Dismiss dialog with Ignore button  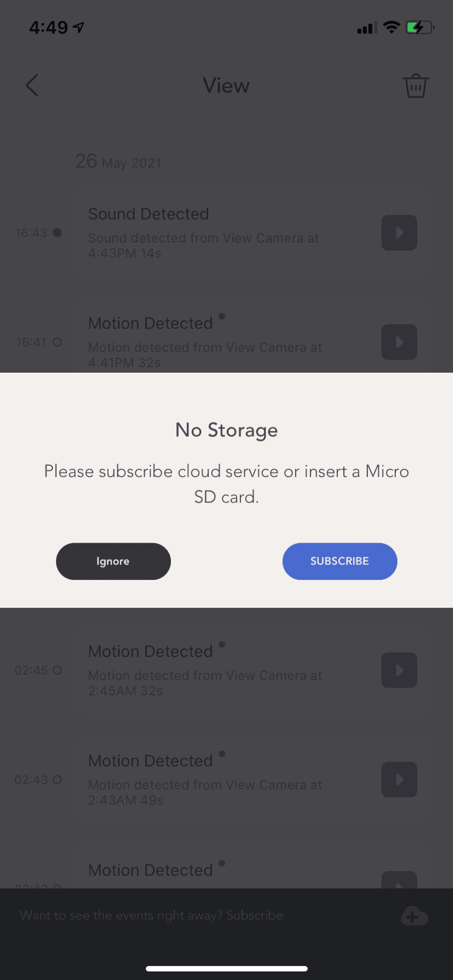(x=113, y=561)
